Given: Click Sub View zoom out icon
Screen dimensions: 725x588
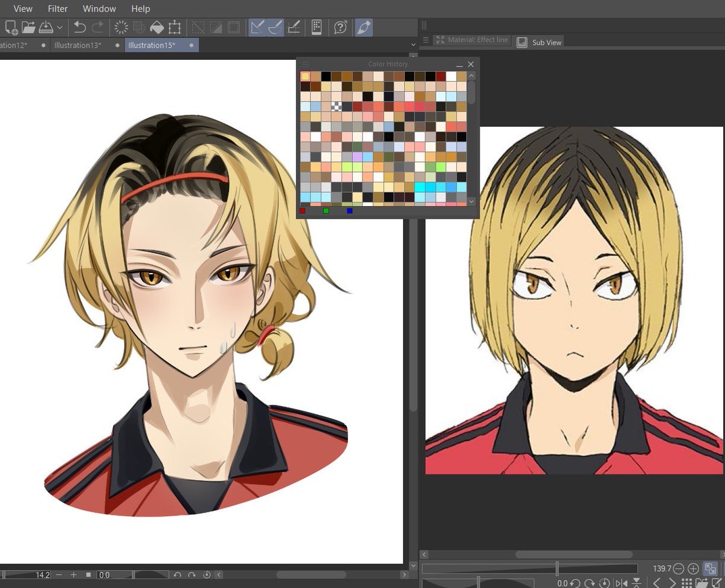Looking at the screenshot, I should pos(678,569).
